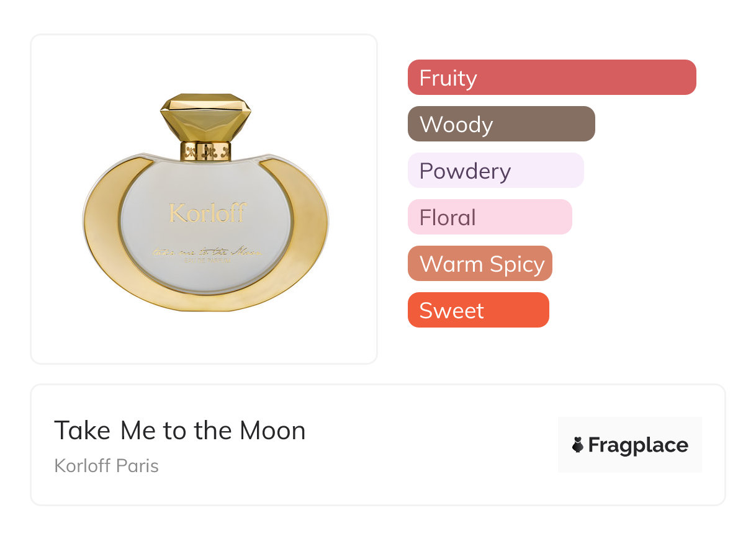Click the Sweet accord bar
Image resolution: width=756 pixels, height=536 pixels.
(478, 310)
